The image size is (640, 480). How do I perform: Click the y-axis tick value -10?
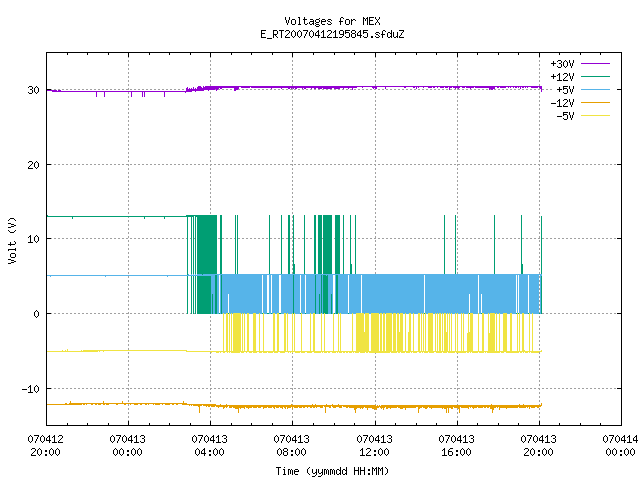click(x=31, y=389)
